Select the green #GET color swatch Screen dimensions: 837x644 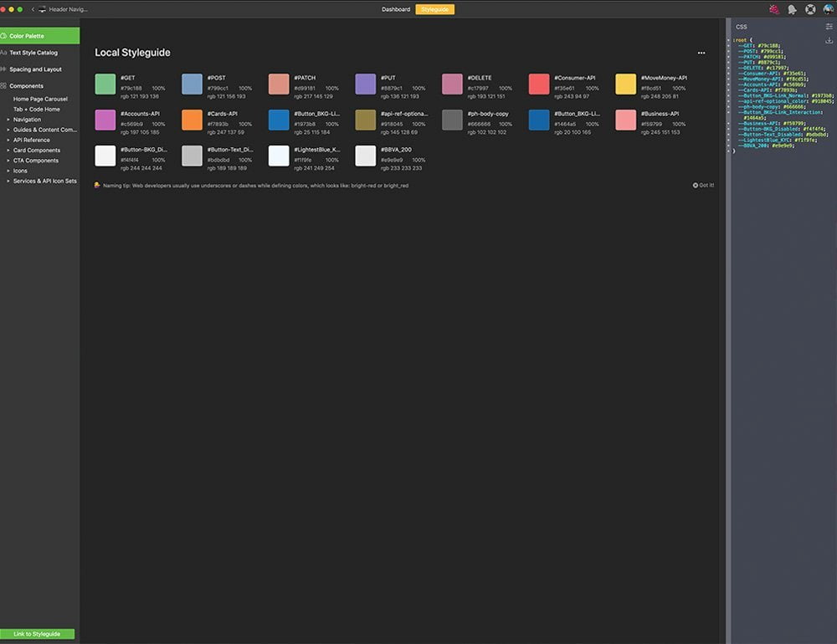(105, 84)
